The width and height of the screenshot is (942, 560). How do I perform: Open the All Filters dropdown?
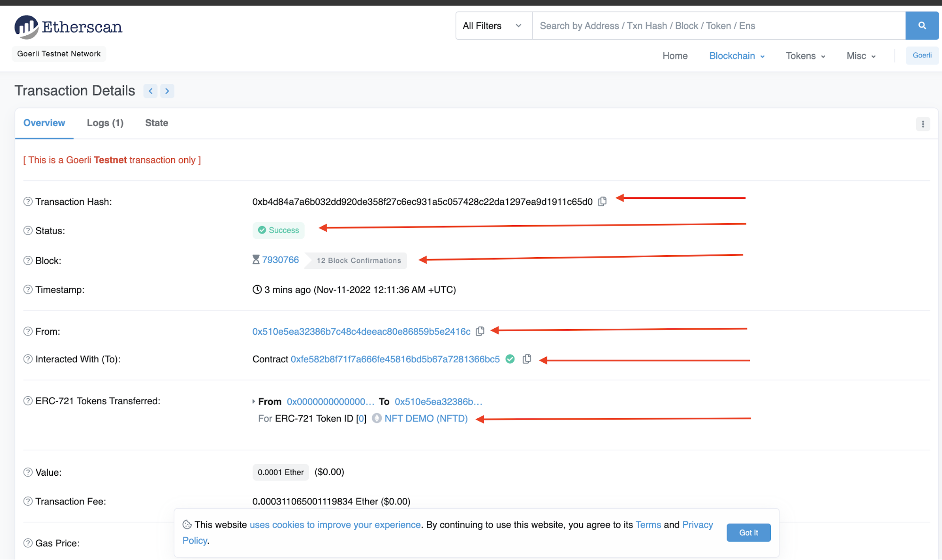(492, 26)
